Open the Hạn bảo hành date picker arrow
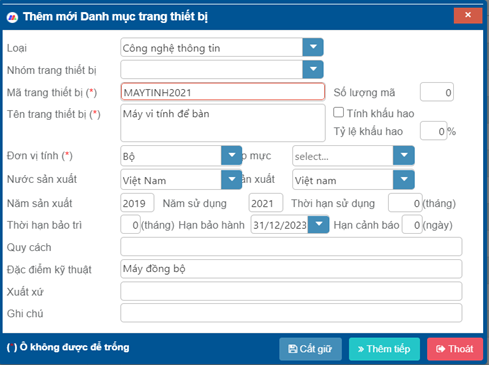 point(318,224)
